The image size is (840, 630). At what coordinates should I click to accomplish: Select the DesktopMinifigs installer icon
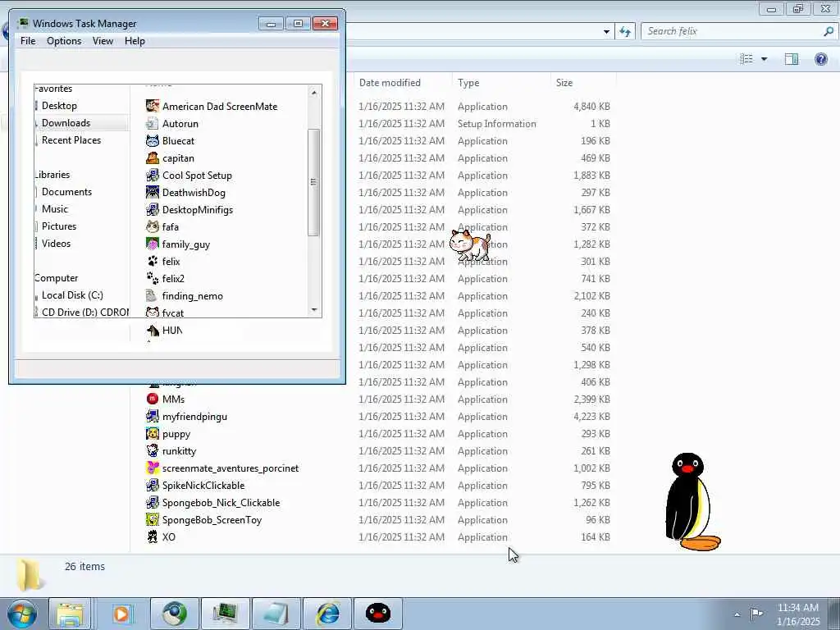[x=153, y=209]
